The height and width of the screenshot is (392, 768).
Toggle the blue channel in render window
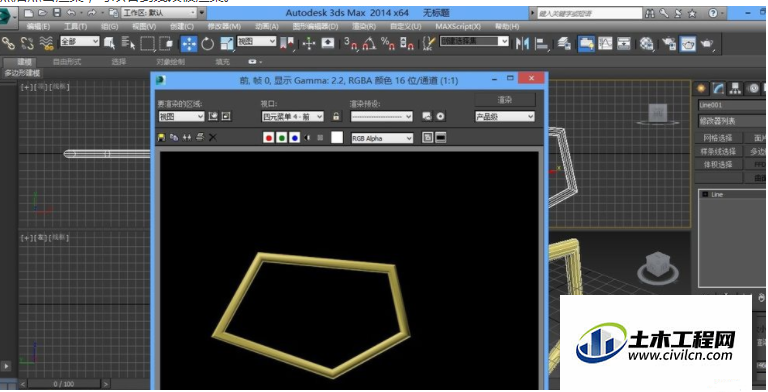tap(294, 138)
